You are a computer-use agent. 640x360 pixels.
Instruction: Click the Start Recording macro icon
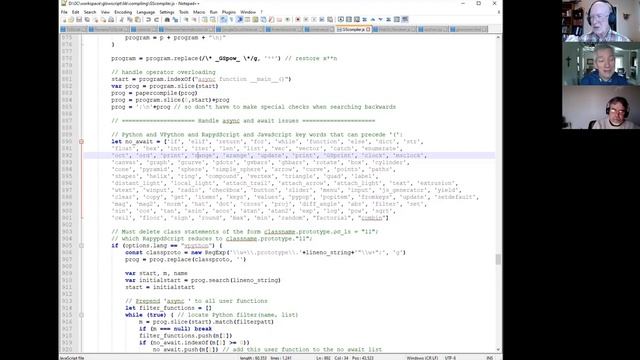[298, 20]
